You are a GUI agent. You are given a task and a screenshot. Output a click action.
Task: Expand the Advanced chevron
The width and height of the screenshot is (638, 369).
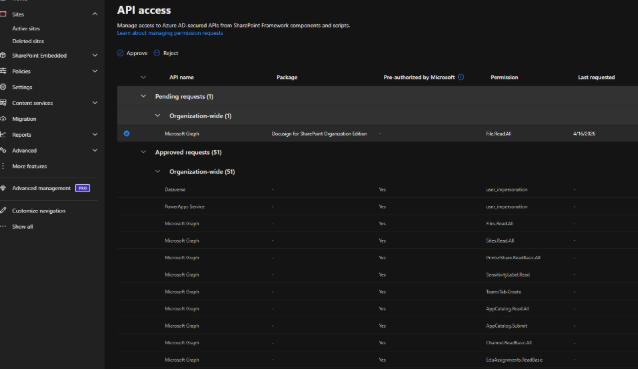(x=95, y=150)
